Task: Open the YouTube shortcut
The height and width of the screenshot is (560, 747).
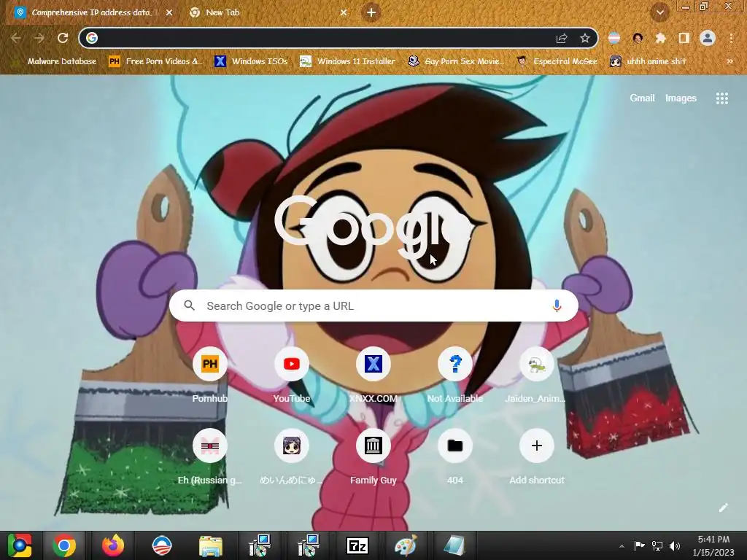Action: 292,376
